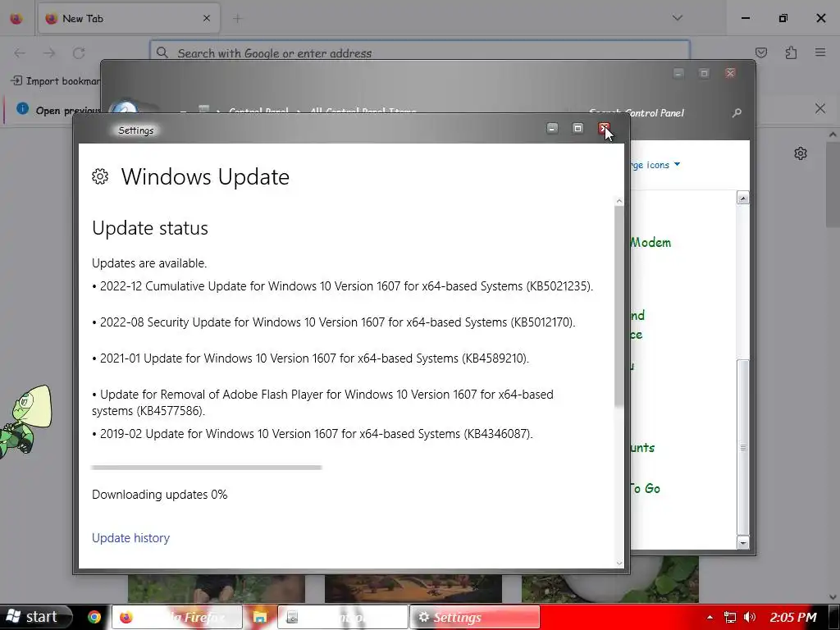Click the Windows Update gear icon
This screenshot has height=630, width=840.
(x=100, y=176)
